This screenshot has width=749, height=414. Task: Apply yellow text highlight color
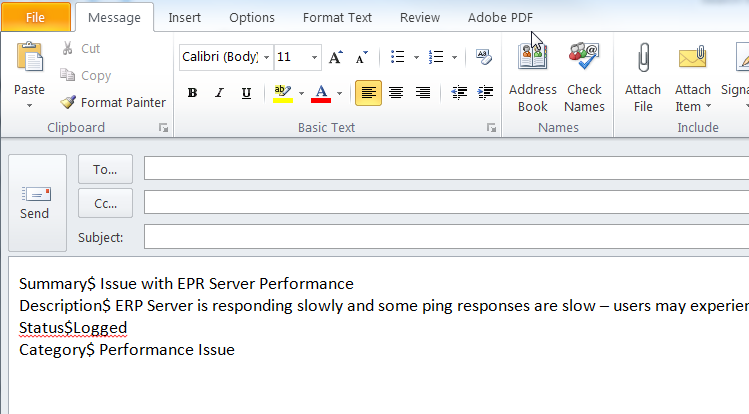pyautogui.click(x=282, y=93)
